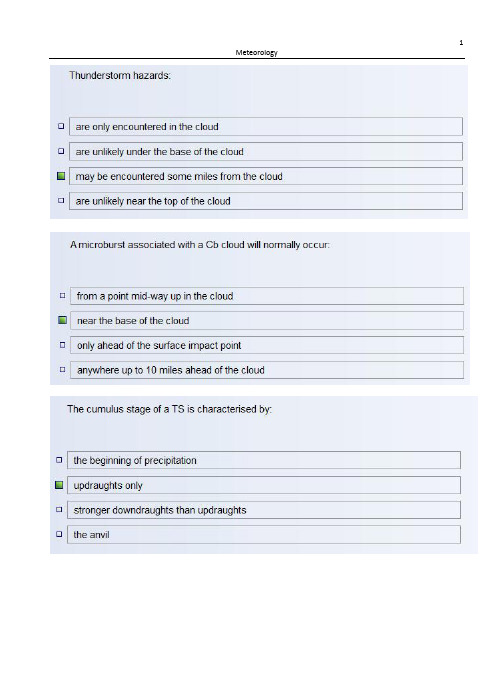The height and width of the screenshot is (688, 496).
Task: Click the 'Thunderstorm hazards:' question text
Action: pos(120,75)
